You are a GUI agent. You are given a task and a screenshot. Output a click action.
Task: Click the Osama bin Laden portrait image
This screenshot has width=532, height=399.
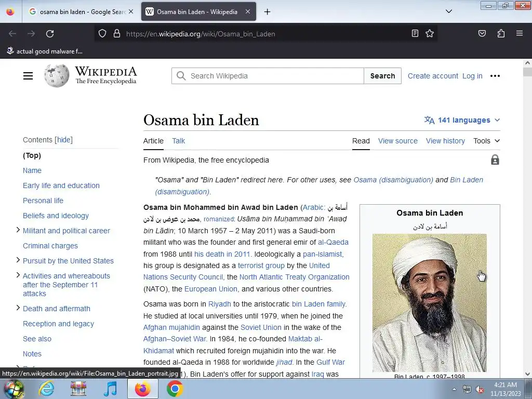point(430,303)
